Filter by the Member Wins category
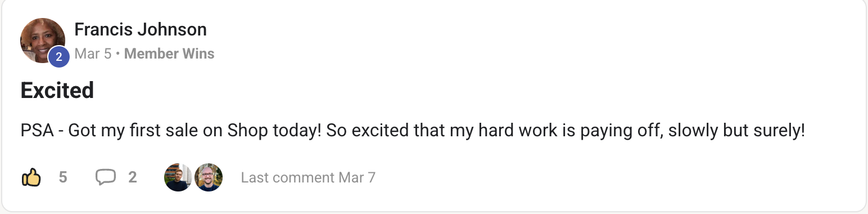 tap(169, 54)
